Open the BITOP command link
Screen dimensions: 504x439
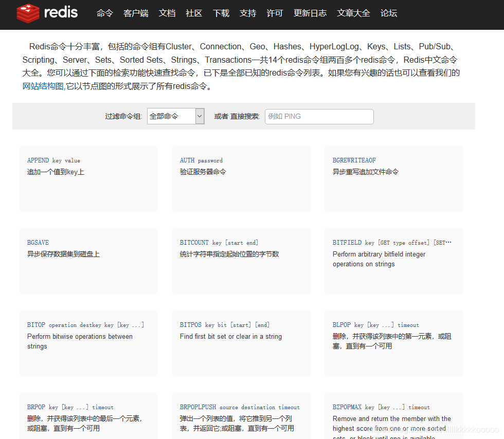coord(37,325)
